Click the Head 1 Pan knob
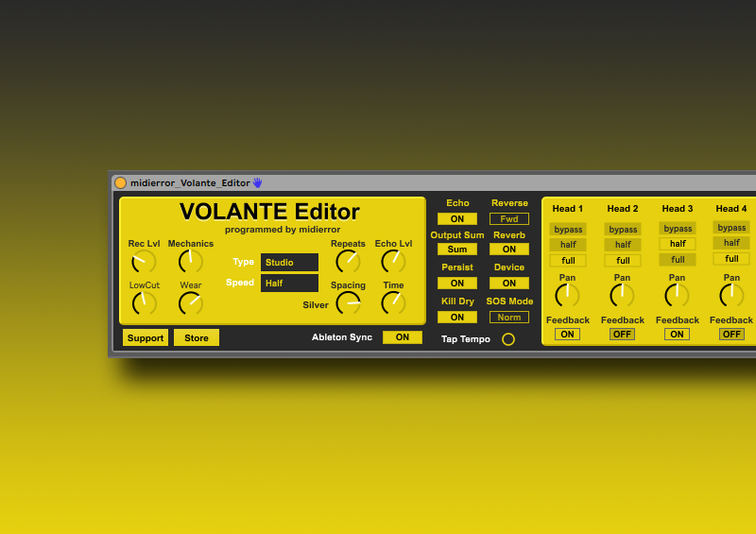Screen dimensions: 756x534 [567, 296]
